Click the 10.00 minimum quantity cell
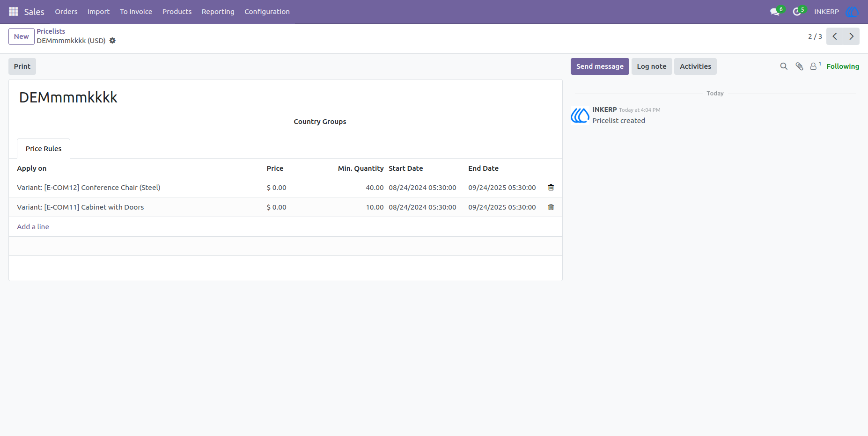 375,207
